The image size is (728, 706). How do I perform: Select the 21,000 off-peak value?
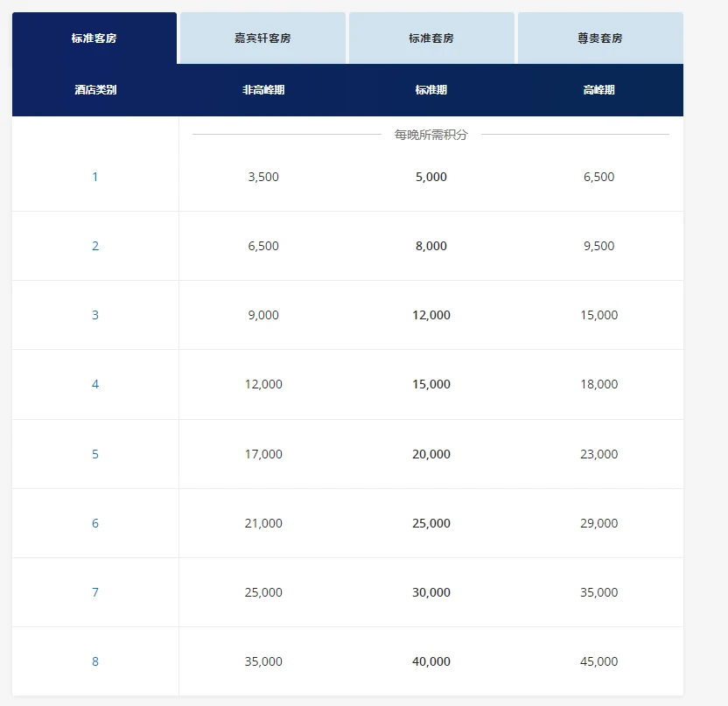[263, 523]
